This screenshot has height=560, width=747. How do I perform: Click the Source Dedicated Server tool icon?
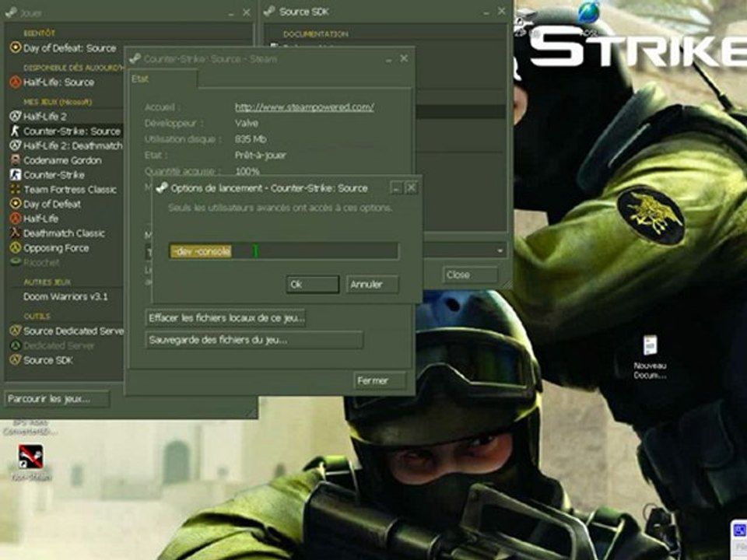click(x=16, y=331)
